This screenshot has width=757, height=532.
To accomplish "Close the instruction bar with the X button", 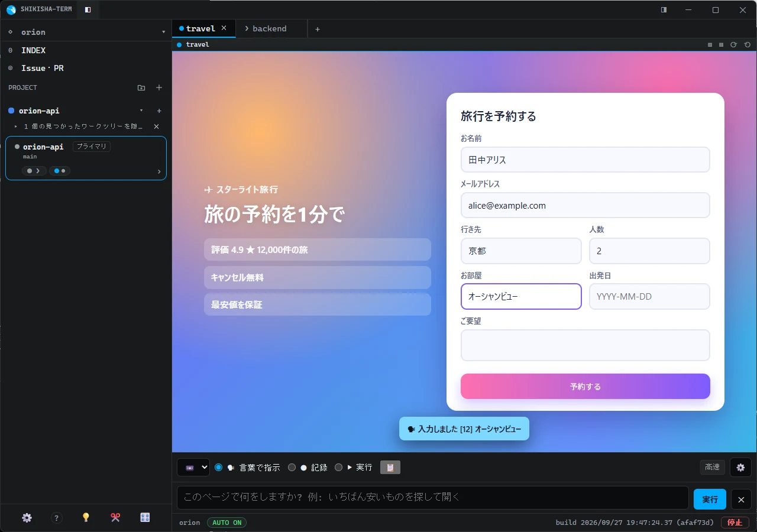I will point(741,499).
